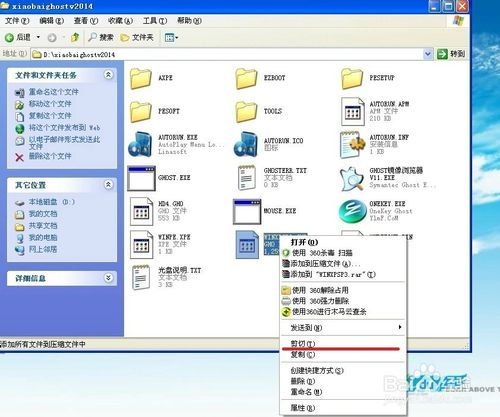Open the address bar dropdown arrow
The height and width of the screenshot is (417, 500).
point(427,54)
